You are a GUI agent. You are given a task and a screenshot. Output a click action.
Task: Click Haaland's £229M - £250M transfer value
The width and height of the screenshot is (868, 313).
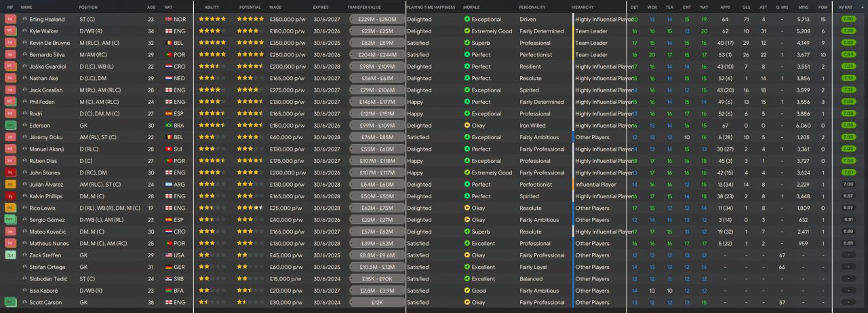(377, 20)
